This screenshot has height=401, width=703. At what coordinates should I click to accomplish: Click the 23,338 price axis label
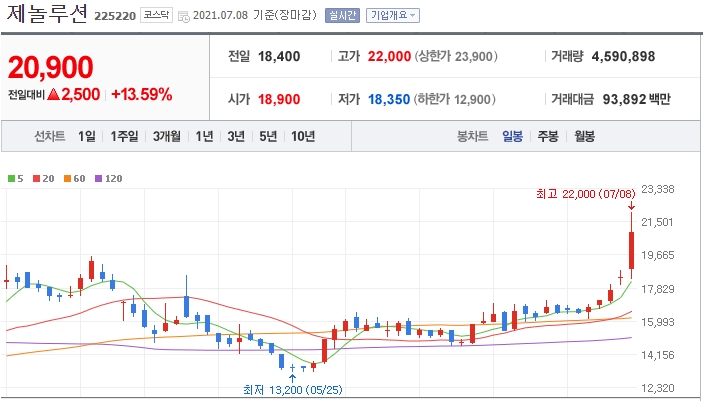point(658,189)
